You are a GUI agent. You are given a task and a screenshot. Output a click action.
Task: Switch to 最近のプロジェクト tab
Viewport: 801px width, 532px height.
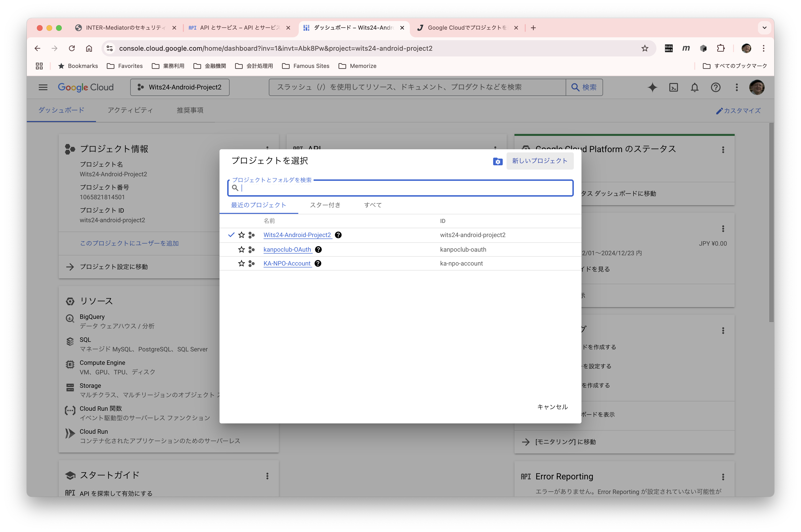(258, 205)
